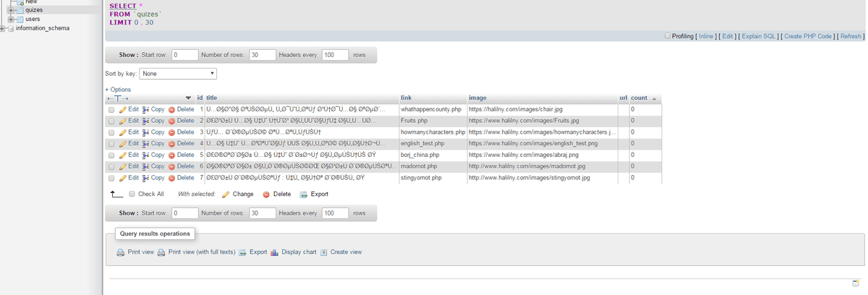Click the Create PHP Code link
868x295 pixels.
pyautogui.click(x=807, y=36)
